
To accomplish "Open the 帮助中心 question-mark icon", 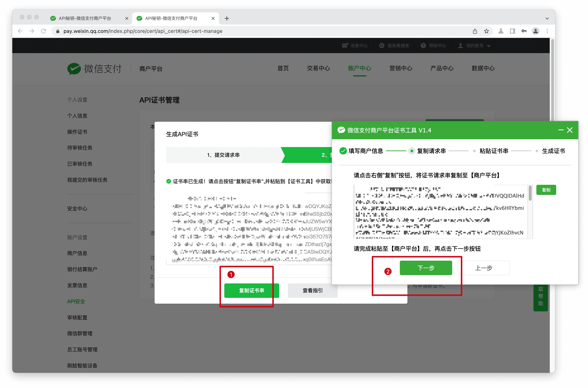I will [x=423, y=45].
